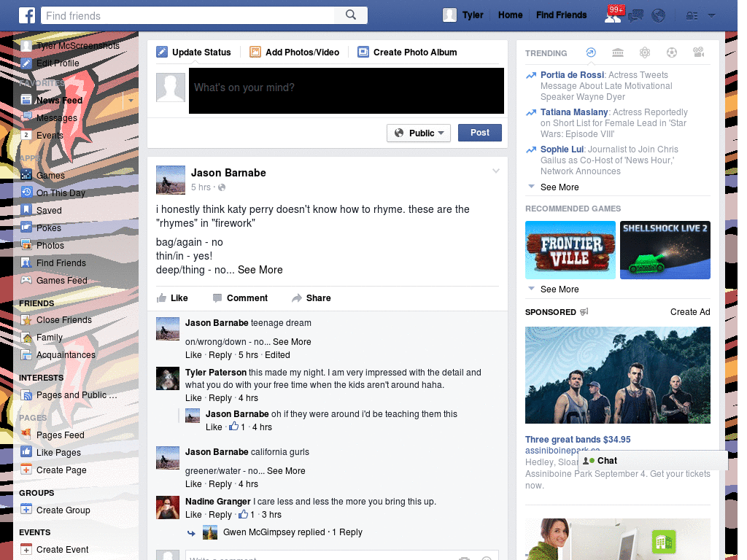Viewport: 747px width, 560px height.
Task: Click Comment under Jason Barnabe's post
Action: point(240,298)
